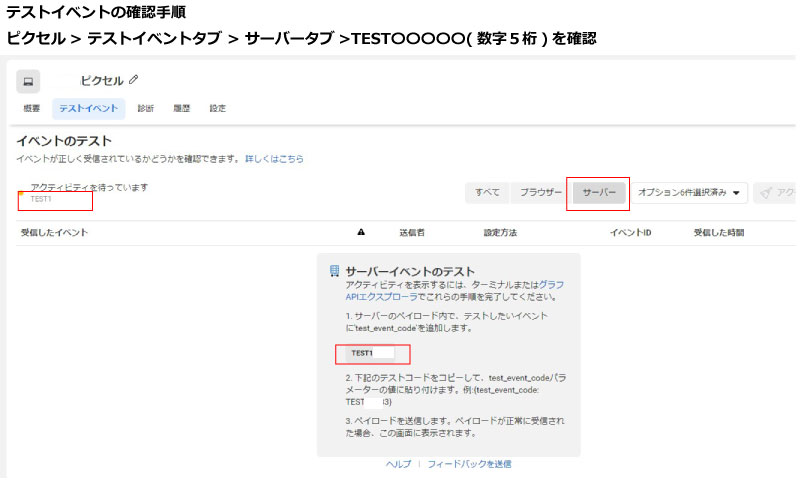Click the 受信した時間 column header

719,233
